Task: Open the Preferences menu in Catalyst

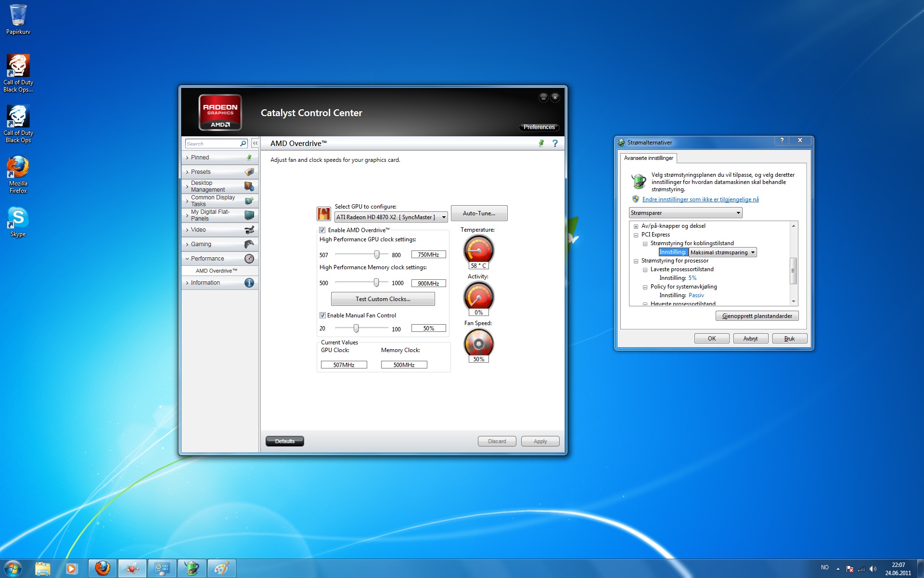Action: 539,127
